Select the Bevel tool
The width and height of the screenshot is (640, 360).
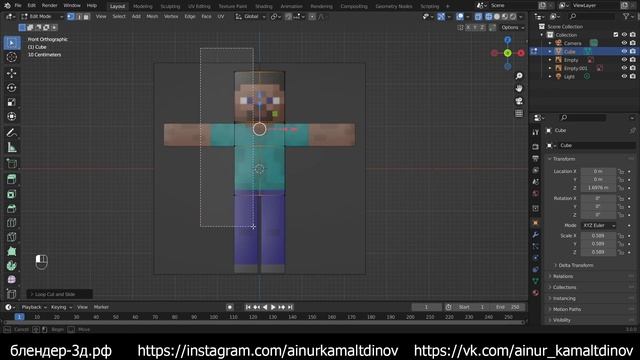tap(12, 209)
